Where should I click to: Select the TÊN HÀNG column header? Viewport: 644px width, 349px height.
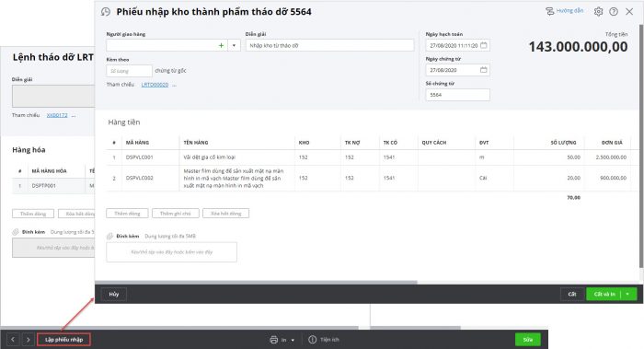click(196, 143)
